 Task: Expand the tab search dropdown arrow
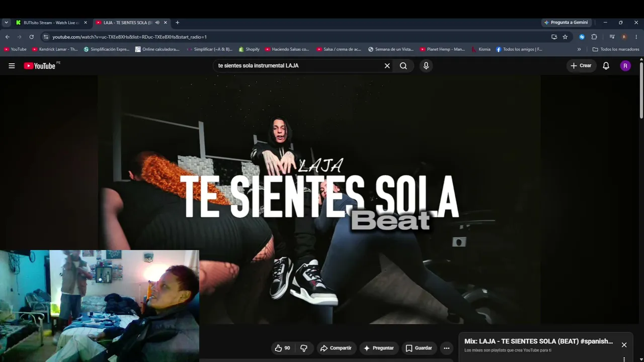pos(6,23)
